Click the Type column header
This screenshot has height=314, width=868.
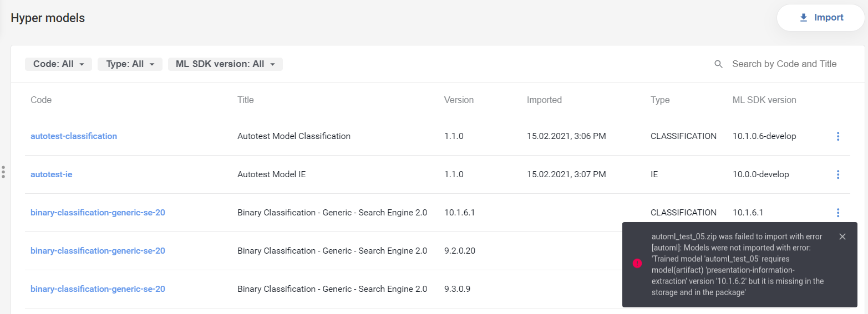pyautogui.click(x=660, y=100)
